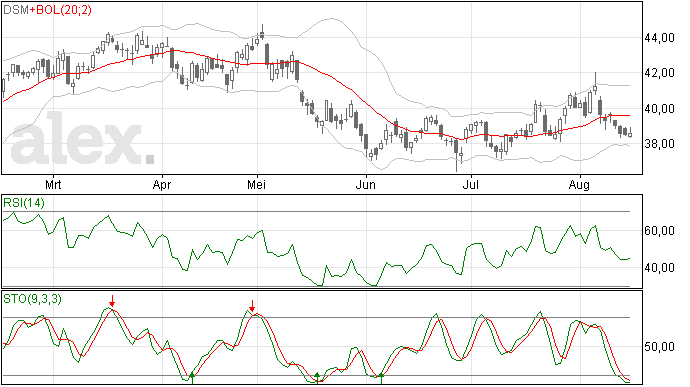Click the stochastic 50,00 axis label
The height and width of the screenshot is (387, 690).
click(659, 347)
